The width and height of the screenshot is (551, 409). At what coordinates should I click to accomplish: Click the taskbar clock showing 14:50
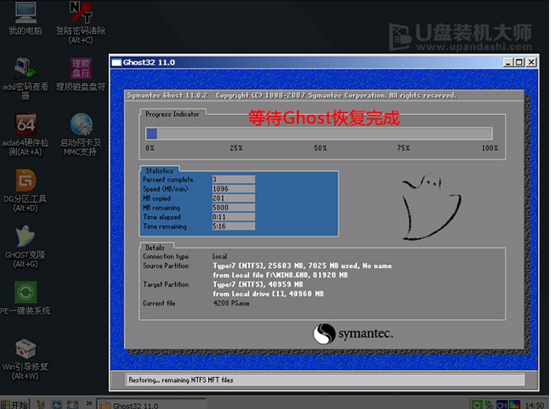pyautogui.click(x=534, y=405)
